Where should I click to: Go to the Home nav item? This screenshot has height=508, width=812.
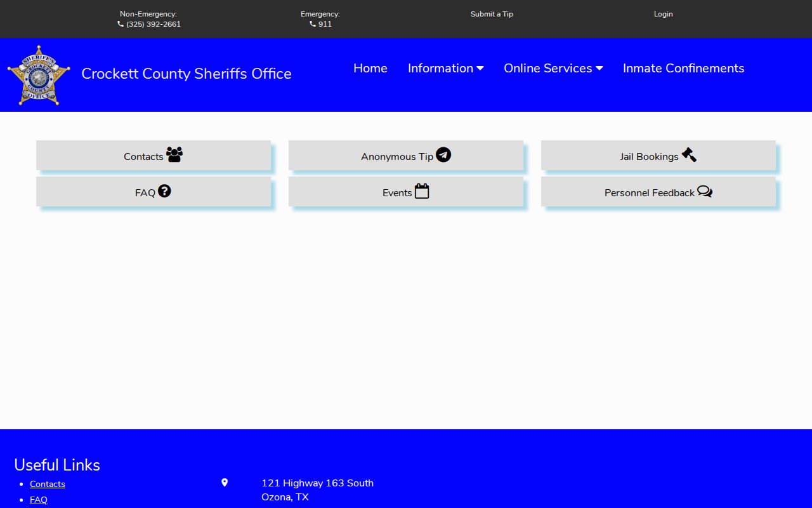(370, 68)
